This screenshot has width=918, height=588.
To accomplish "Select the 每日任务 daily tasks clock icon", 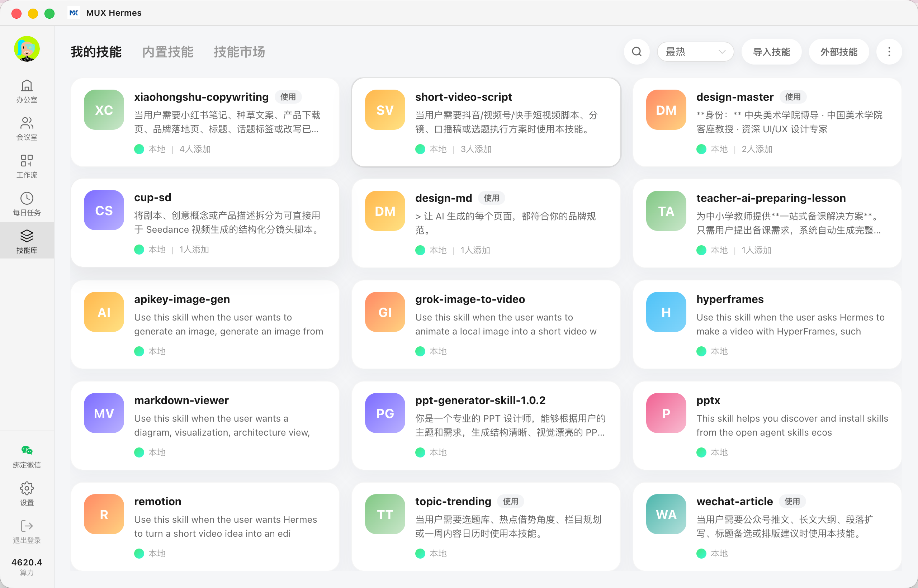I will pyautogui.click(x=27, y=198).
